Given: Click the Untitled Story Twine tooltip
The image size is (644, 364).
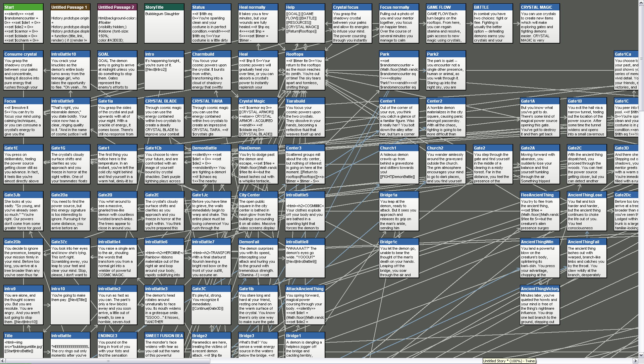Looking at the screenshot, I should (509, 361).
